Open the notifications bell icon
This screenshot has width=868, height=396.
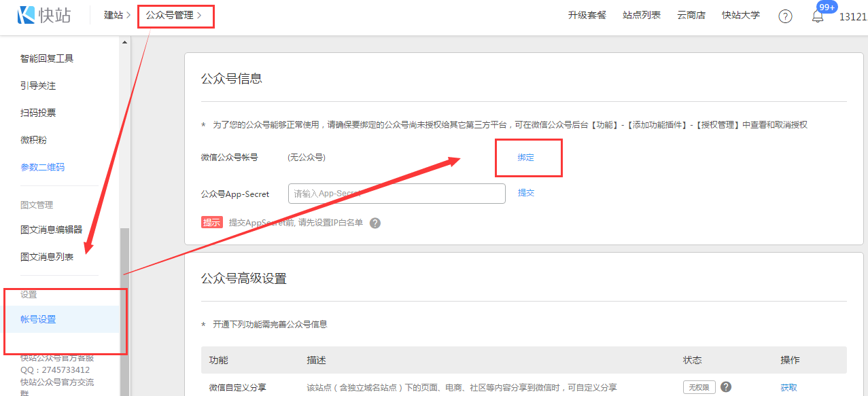point(818,17)
